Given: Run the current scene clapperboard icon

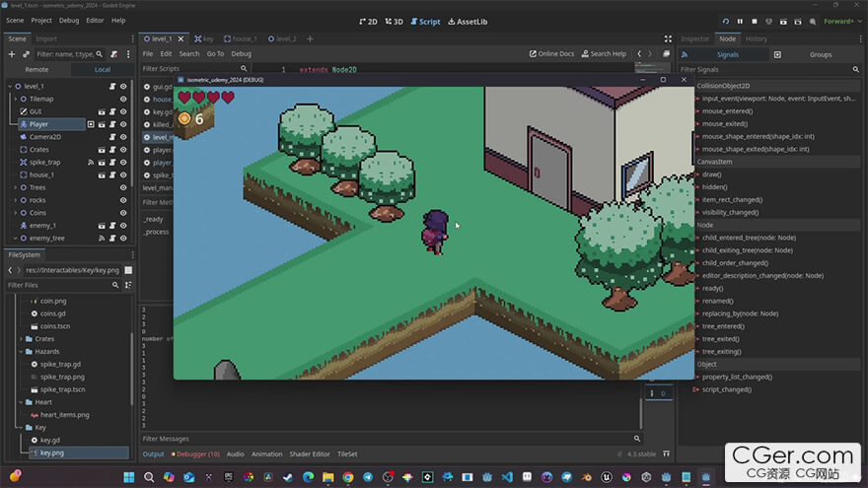Looking at the screenshot, I should pyautogui.click(x=783, y=22).
